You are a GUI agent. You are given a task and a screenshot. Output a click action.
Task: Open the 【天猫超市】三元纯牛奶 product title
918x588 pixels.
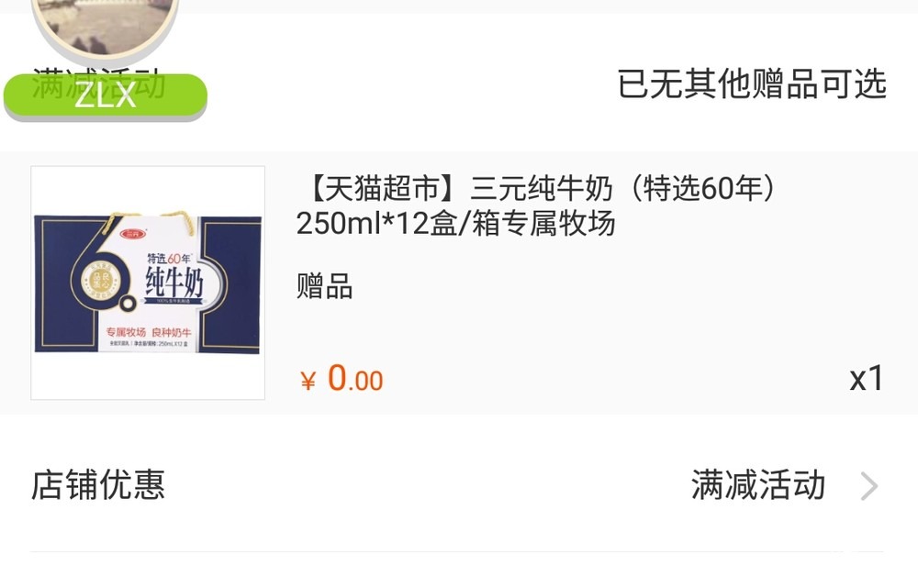pos(535,205)
